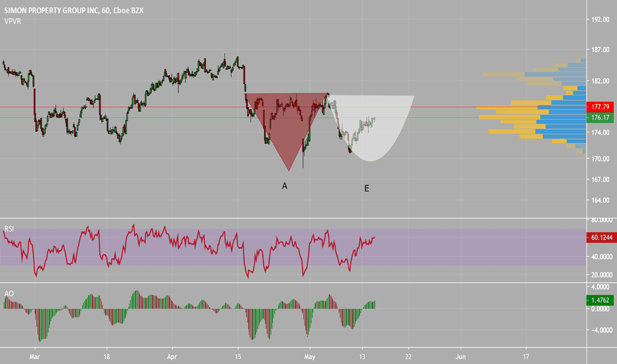The image size is (617, 364).
Task: Click the green 176.17 price tag
Action: point(600,118)
